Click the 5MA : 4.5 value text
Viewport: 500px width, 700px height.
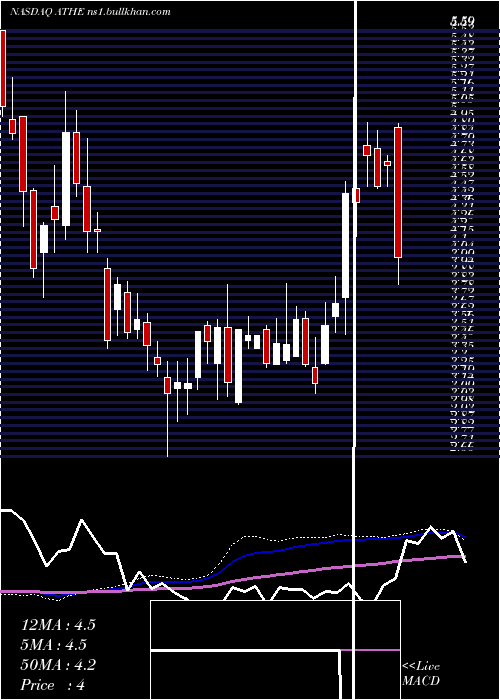point(54,645)
